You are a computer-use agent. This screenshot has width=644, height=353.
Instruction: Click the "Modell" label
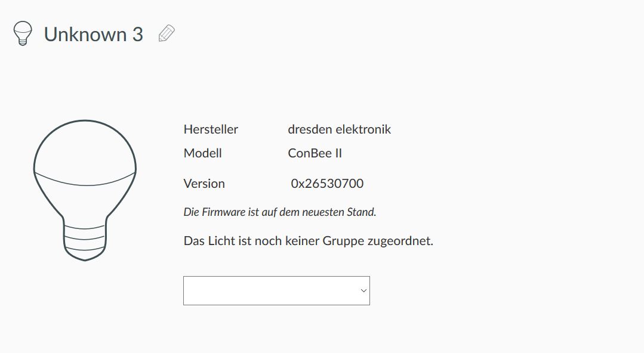click(203, 153)
